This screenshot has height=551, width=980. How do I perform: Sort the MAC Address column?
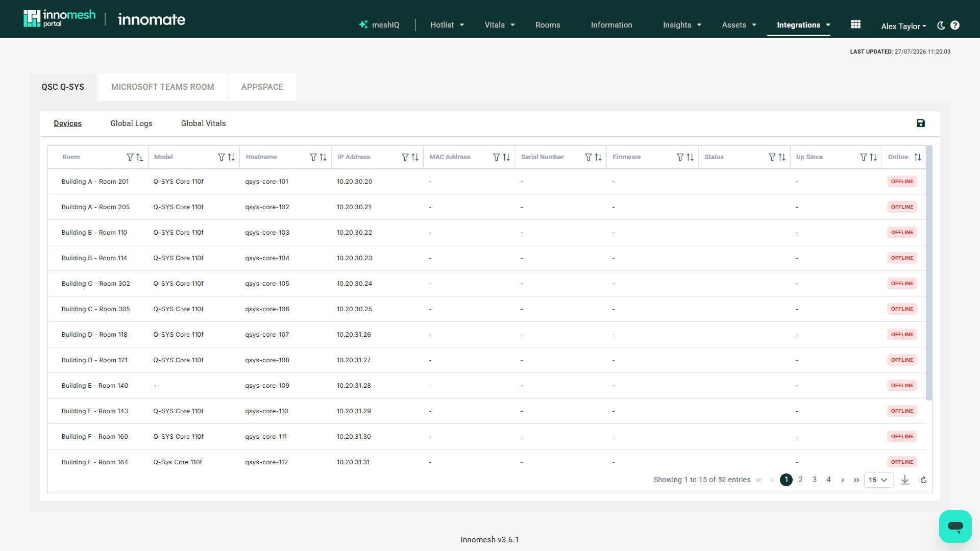506,157
